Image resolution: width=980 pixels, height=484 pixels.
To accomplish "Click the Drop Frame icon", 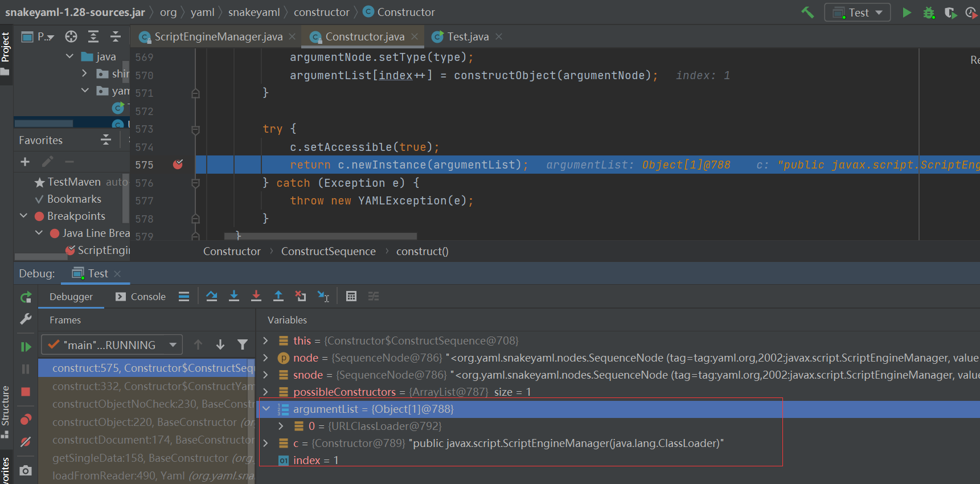I will point(301,296).
